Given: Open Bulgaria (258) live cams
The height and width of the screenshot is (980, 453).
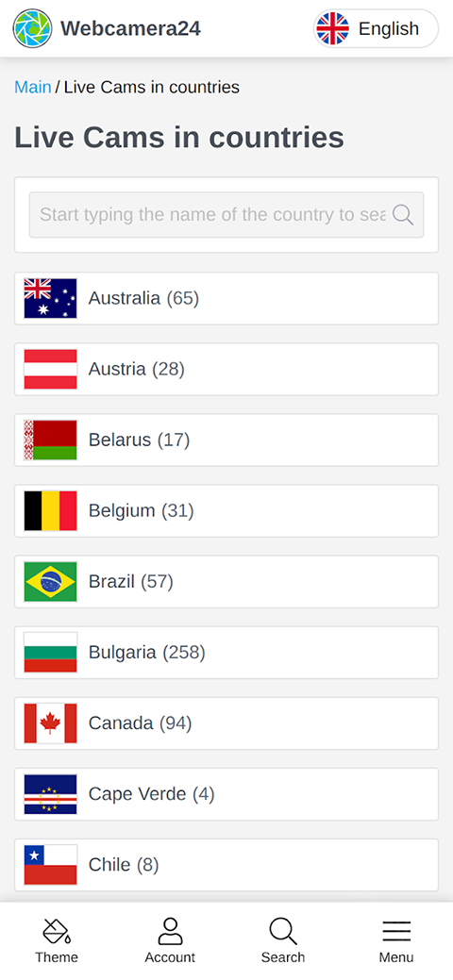Looking at the screenshot, I should [x=226, y=653].
